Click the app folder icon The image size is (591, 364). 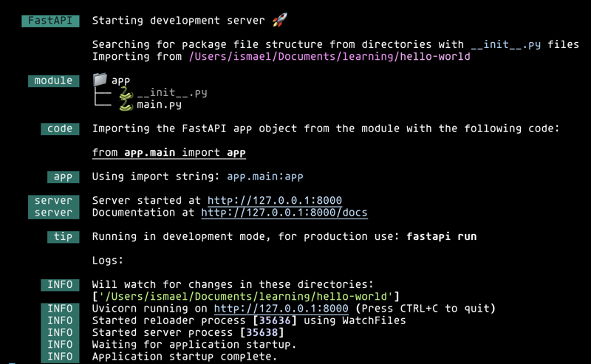click(100, 80)
